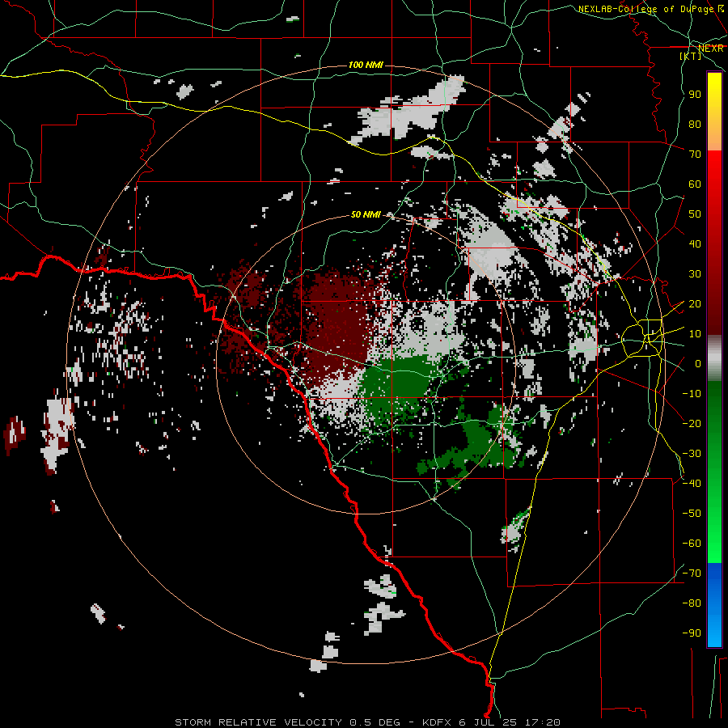This screenshot has height=728, width=728.
Task: Click the 50 NMI range ring label
Action: [x=366, y=214]
